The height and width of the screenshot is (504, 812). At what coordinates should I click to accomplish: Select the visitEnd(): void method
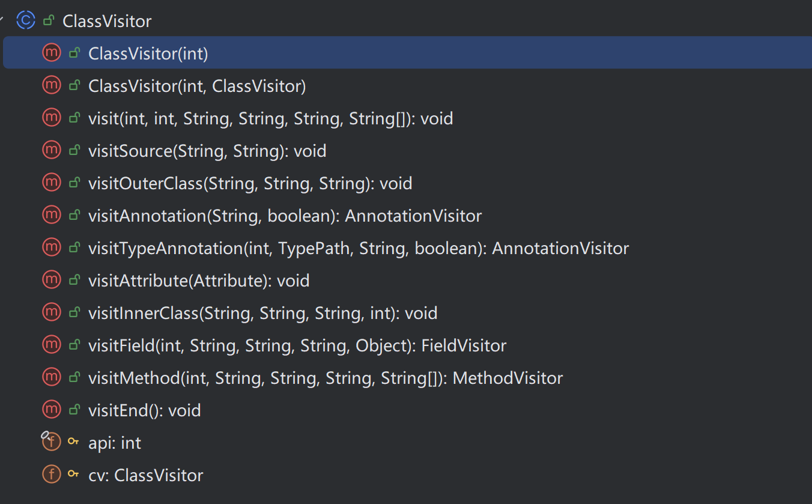tap(144, 410)
